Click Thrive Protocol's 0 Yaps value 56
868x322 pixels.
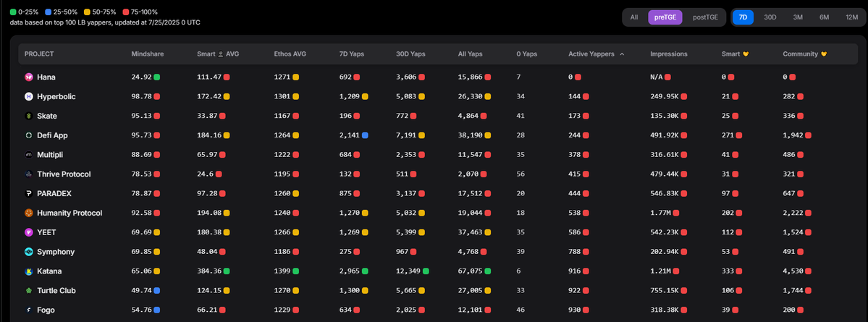pyautogui.click(x=520, y=174)
